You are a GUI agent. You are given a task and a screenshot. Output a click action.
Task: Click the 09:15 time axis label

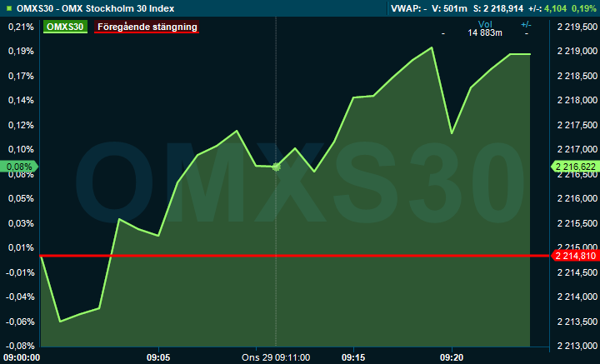coord(354,357)
